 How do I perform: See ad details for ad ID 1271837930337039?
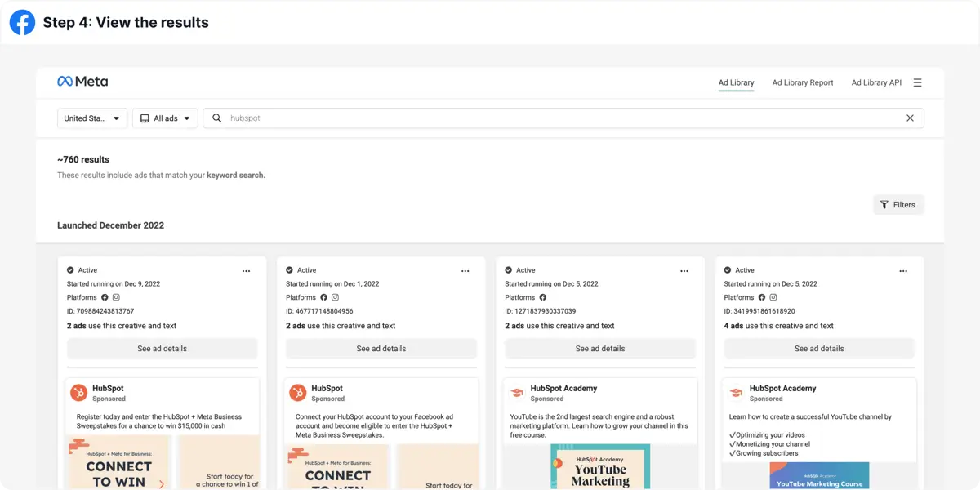pos(600,349)
